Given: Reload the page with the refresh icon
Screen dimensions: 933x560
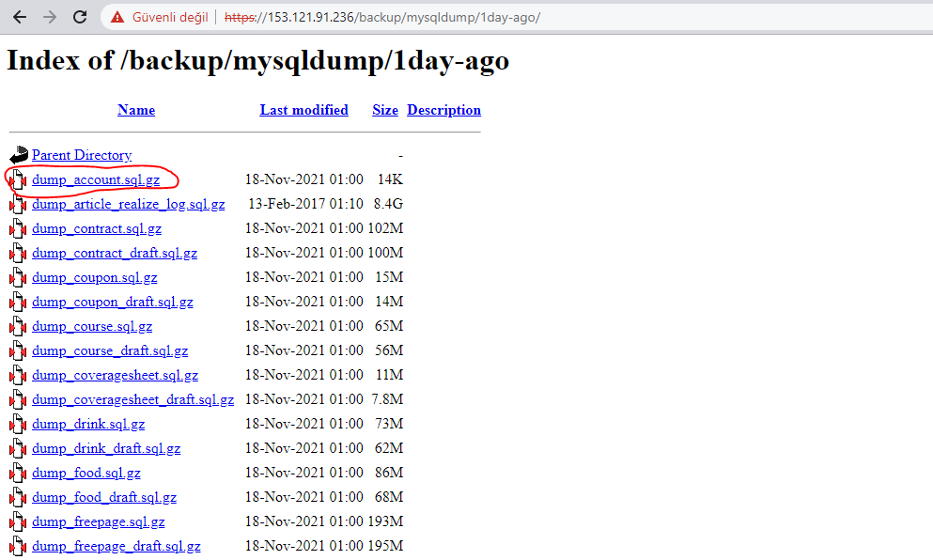Looking at the screenshot, I should 80,17.
